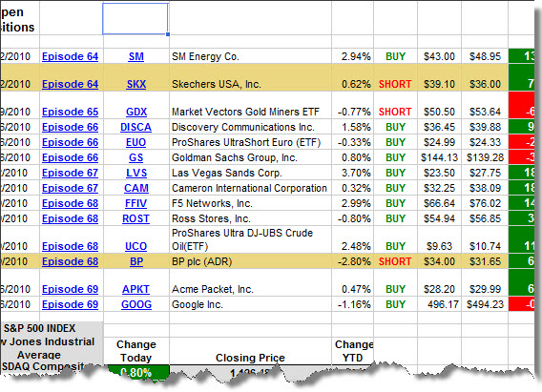The width and height of the screenshot is (542, 392).
Task: Select the $144.13 price cell
Action: [x=439, y=157]
